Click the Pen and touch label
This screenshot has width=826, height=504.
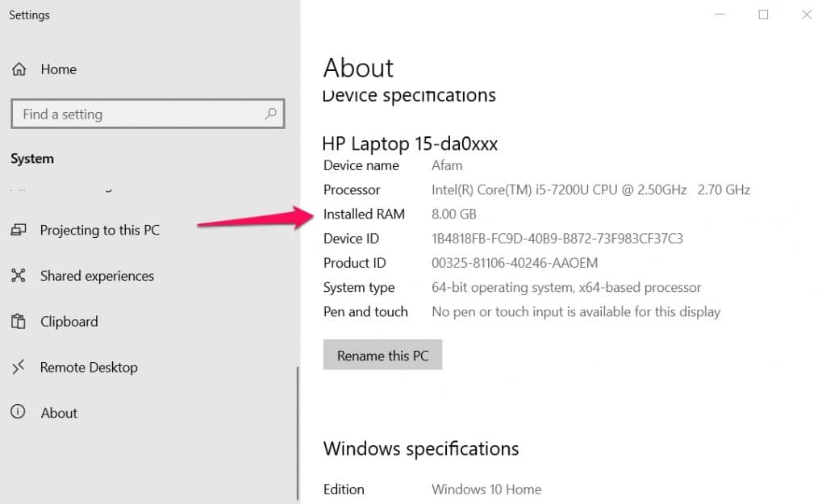tap(365, 312)
